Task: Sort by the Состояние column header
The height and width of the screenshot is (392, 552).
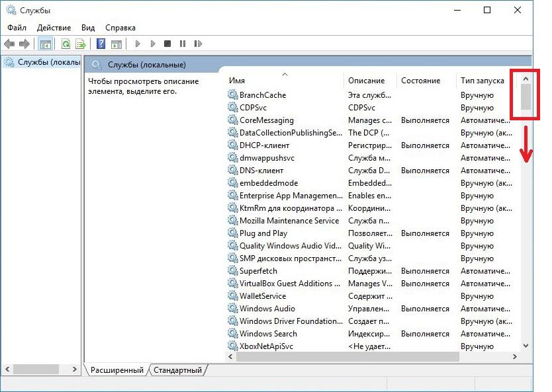Action: coord(426,81)
